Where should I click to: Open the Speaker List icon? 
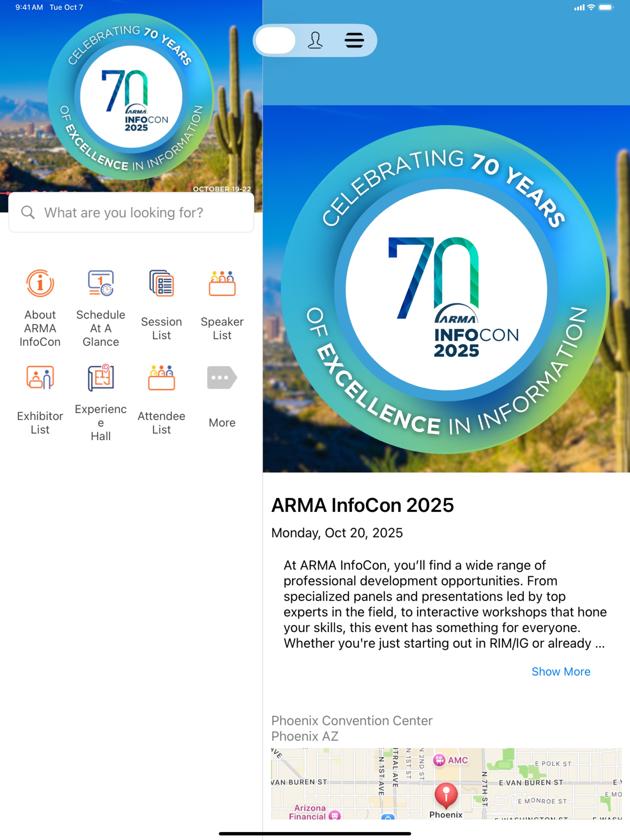point(222,283)
